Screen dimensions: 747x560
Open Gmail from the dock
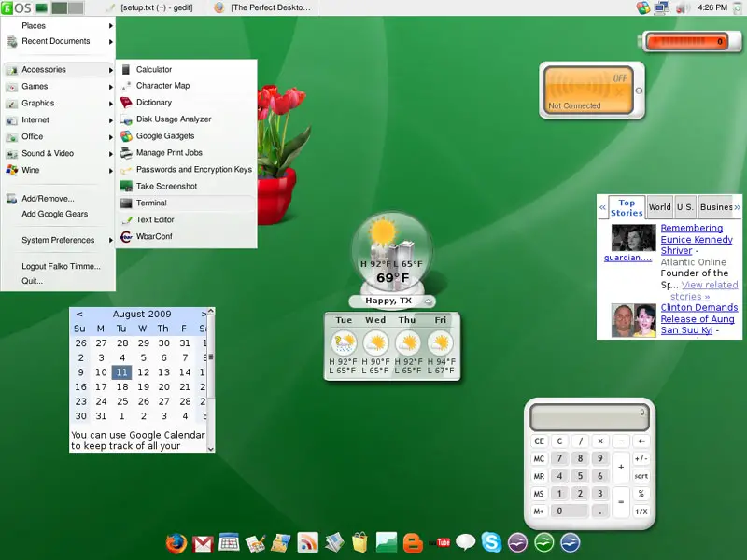203,543
